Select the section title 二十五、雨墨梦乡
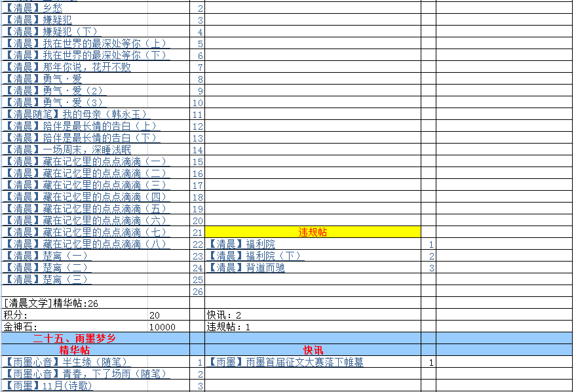Viewport: 574px width, 392px height. 75,338
